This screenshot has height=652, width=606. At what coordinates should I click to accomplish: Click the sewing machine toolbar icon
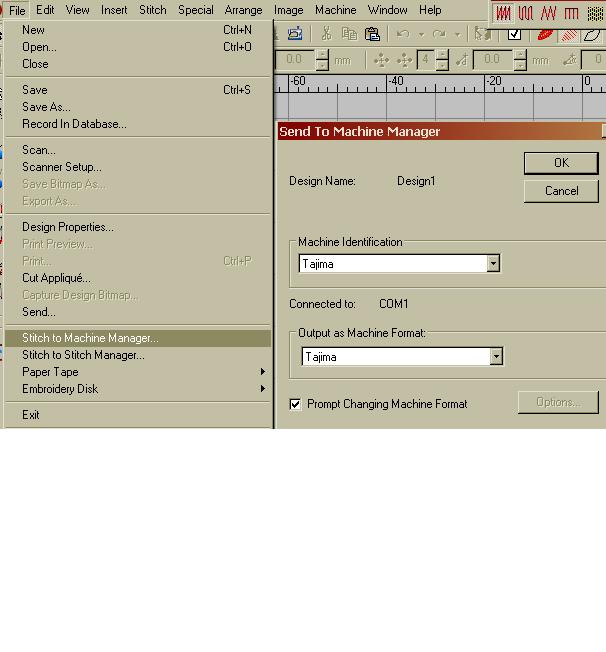tap(295, 34)
